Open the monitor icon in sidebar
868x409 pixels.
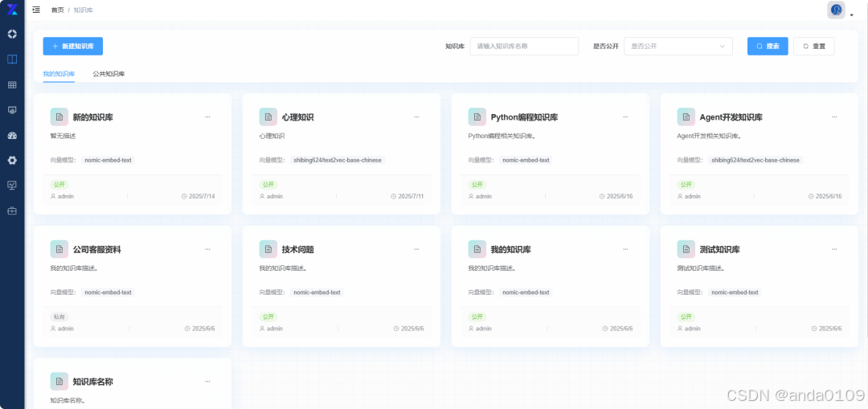coord(12,109)
